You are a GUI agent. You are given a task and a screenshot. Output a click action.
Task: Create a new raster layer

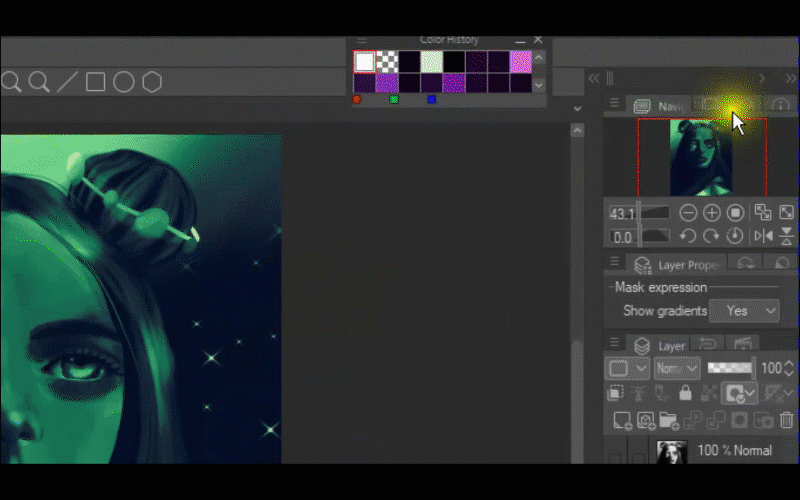pyautogui.click(x=622, y=420)
